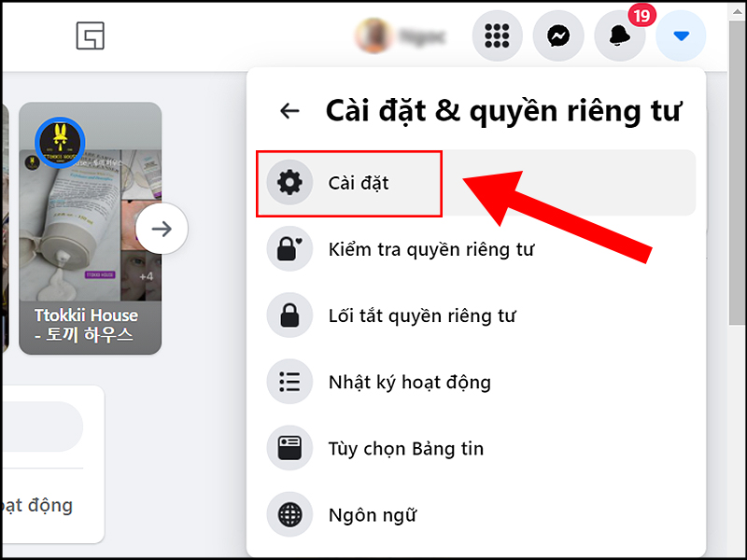This screenshot has height=560, width=747.
Task: Click the scrollbar up arrow
Action: point(737,13)
